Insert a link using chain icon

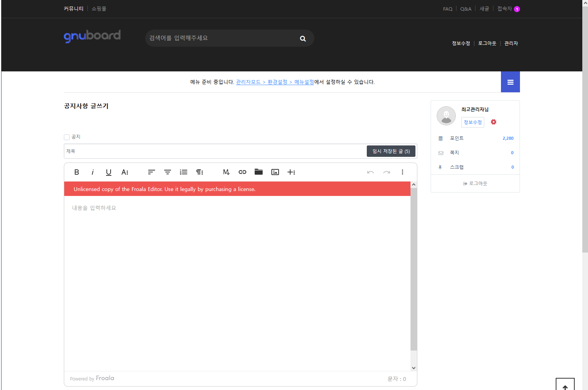[242, 172]
